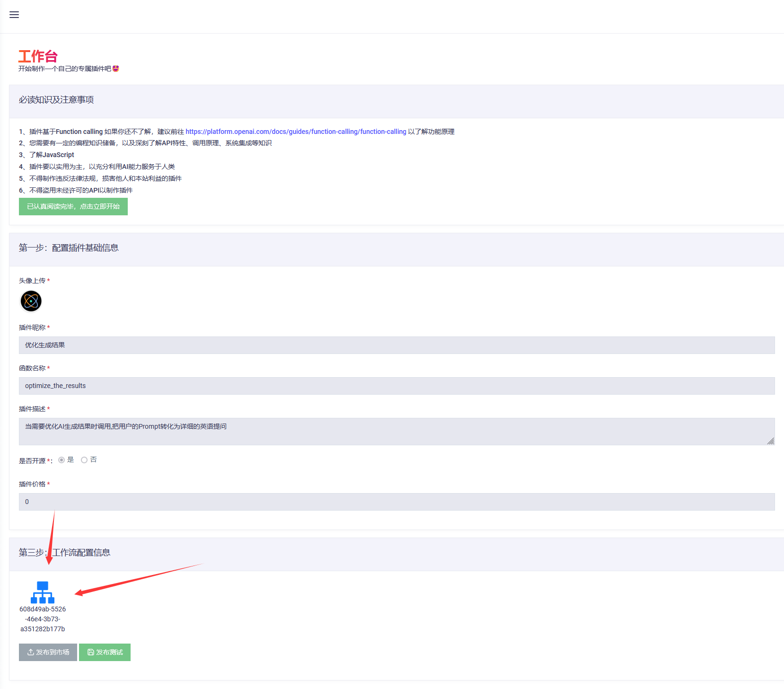Focus the 插件昵称 input field
Image resolution: width=784 pixels, height=689 pixels.
point(396,345)
